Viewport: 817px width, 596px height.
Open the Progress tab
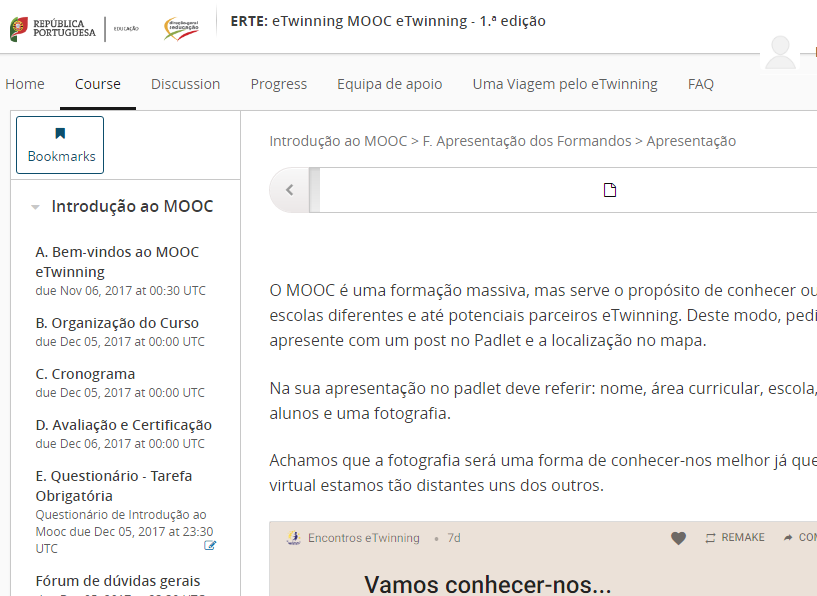coord(279,84)
